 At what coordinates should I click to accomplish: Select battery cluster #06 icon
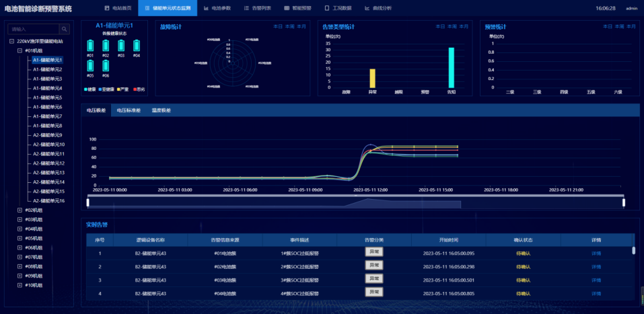(106, 66)
